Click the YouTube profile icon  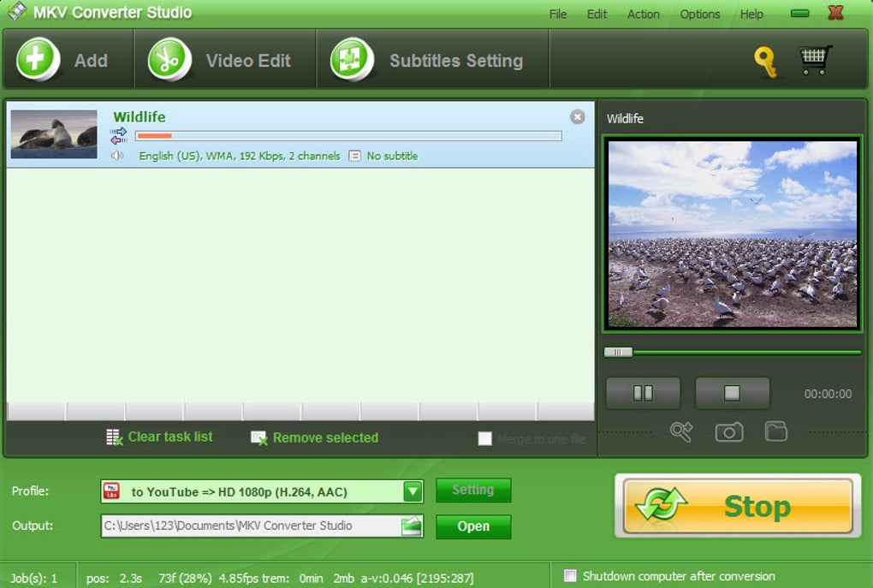point(111,491)
